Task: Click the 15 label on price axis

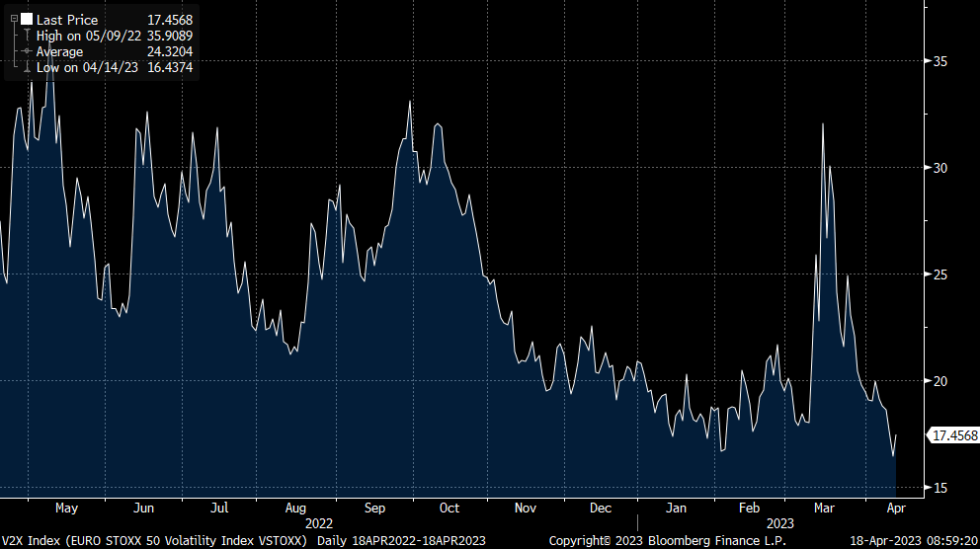Action: (940, 488)
